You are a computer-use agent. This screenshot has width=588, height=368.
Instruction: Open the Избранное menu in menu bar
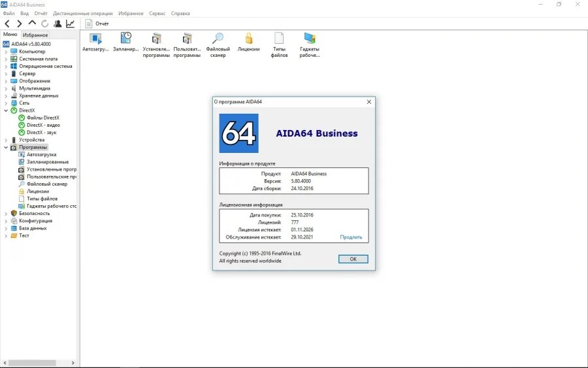(131, 13)
